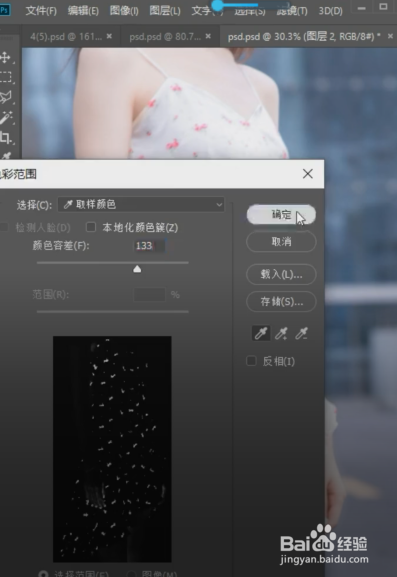Click the 载入(L)... button
This screenshot has width=397, height=577.
pyautogui.click(x=281, y=274)
